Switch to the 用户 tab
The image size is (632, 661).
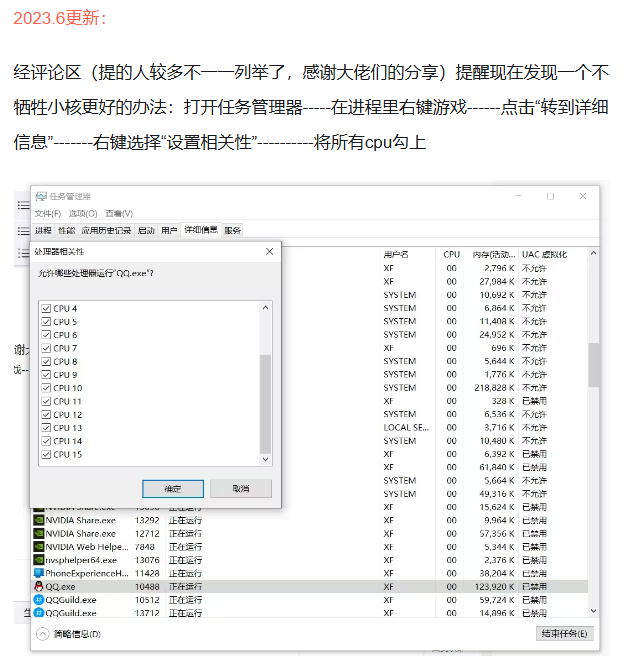[169, 231]
